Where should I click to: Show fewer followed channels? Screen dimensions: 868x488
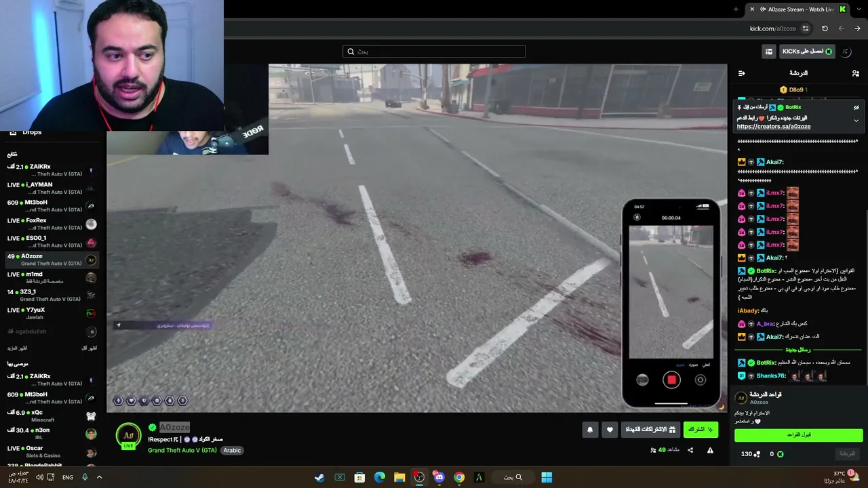(90, 348)
